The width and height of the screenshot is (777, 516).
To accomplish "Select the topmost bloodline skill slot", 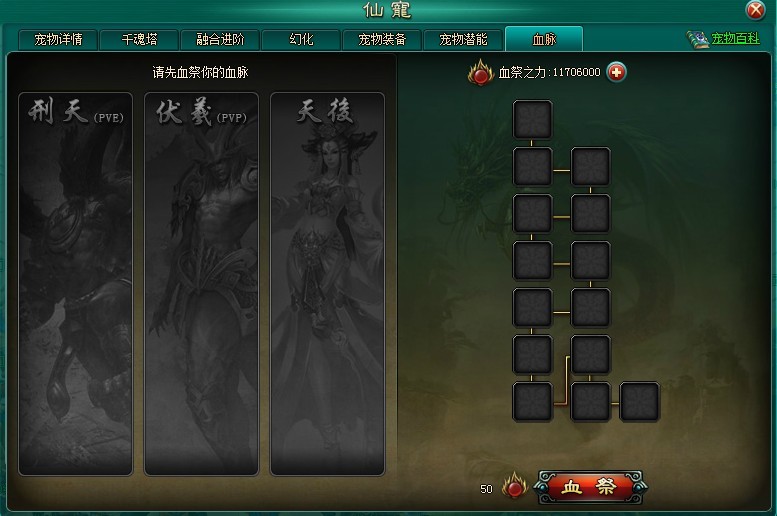I will point(533,119).
